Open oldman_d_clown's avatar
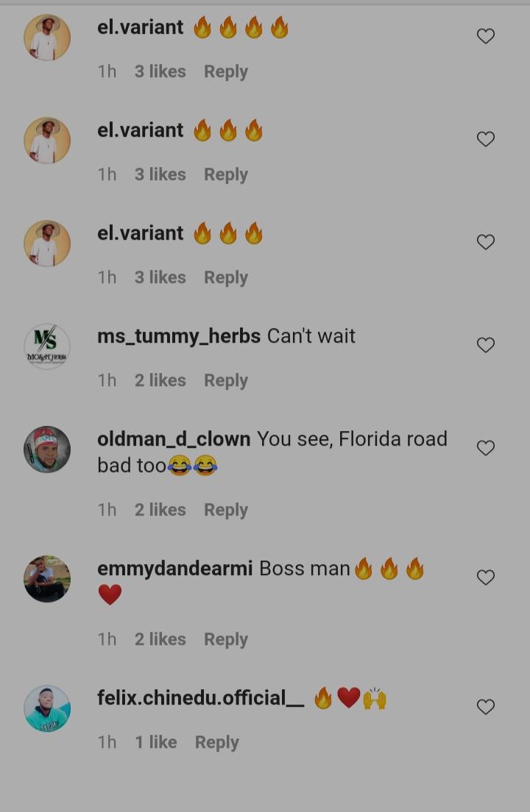Image resolution: width=530 pixels, height=812 pixels. [47, 449]
